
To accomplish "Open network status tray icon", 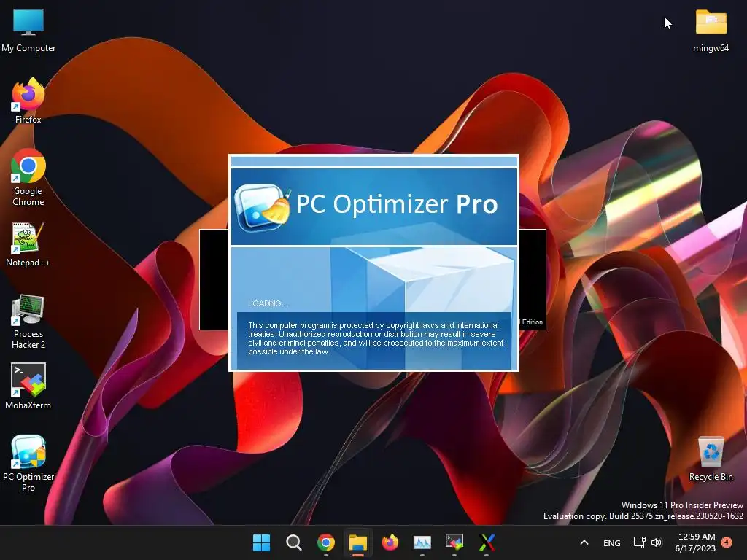I will 639,542.
